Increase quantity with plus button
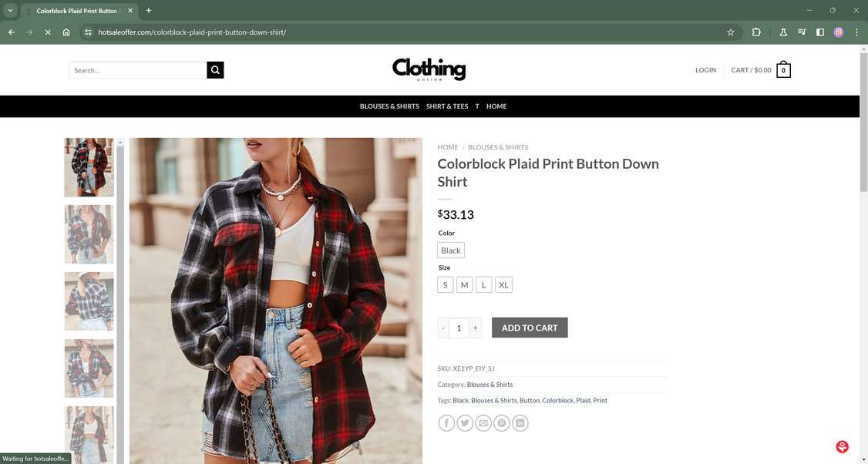The width and height of the screenshot is (868, 464). tap(475, 328)
